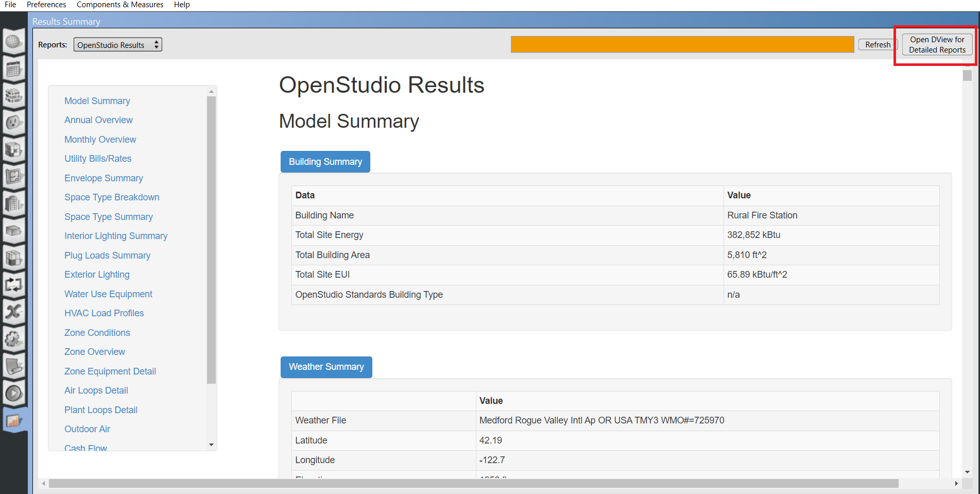This screenshot has height=494, width=980.
Task: Open the Measures scroll icon tab
Action: pos(14,366)
